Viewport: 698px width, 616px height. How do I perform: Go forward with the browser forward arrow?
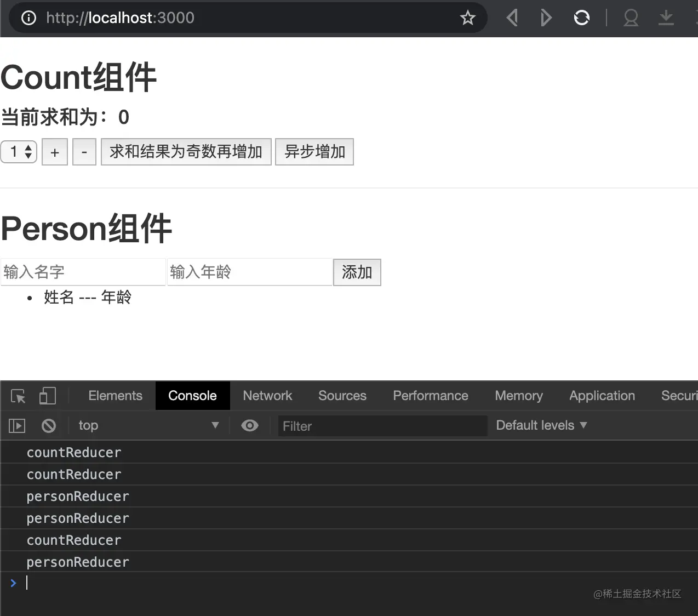pyautogui.click(x=546, y=18)
